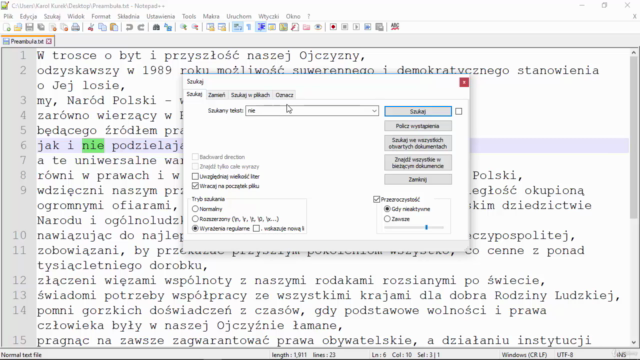Click the Redo toolbar arrow
The width and height of the screenshot is (640, 360).
[141, 27]
